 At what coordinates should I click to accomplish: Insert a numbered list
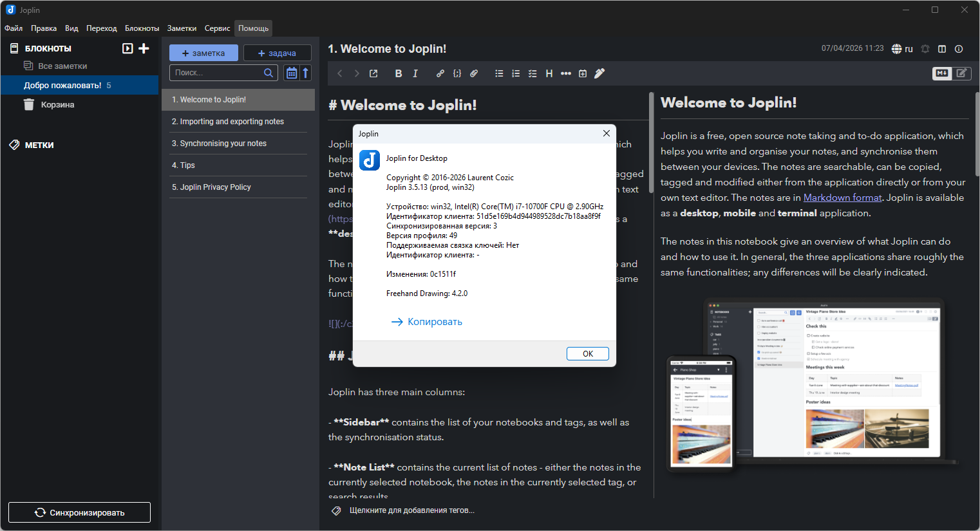[x=516, y=73]
